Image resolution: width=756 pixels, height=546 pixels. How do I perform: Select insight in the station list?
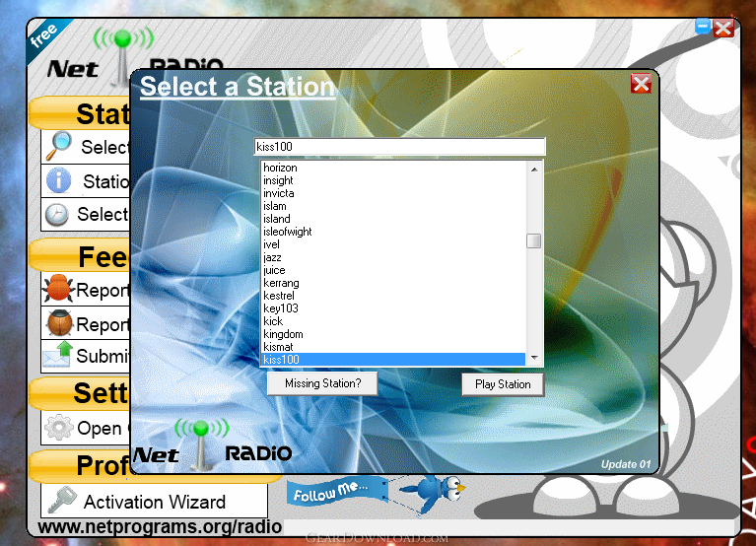[x=393, y=180]
